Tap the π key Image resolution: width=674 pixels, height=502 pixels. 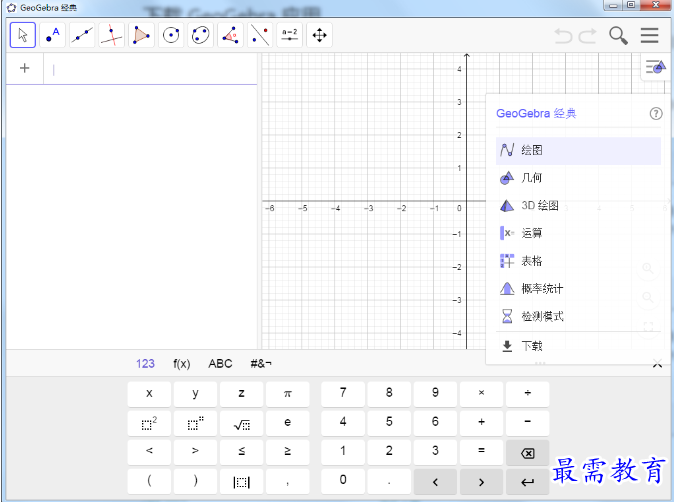[x=288, y=394]
